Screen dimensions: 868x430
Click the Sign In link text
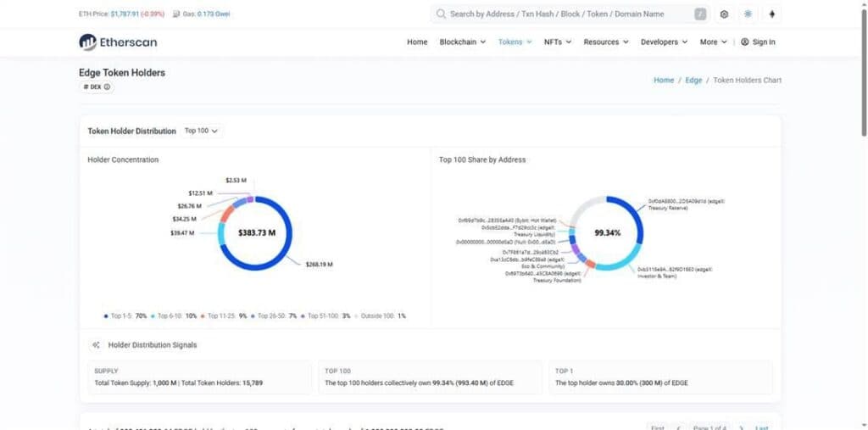pyautogui.click(x=764, y=42)
